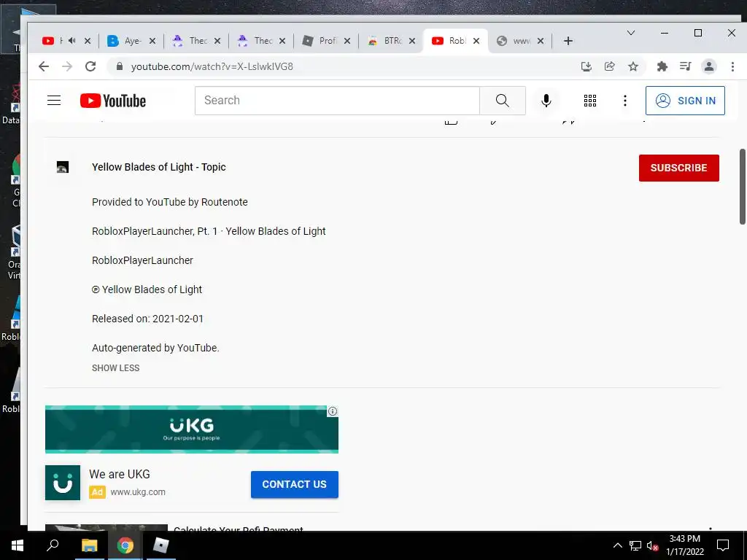
Task: Open File Explorer from taskbar
Action: tap(89, 545)
